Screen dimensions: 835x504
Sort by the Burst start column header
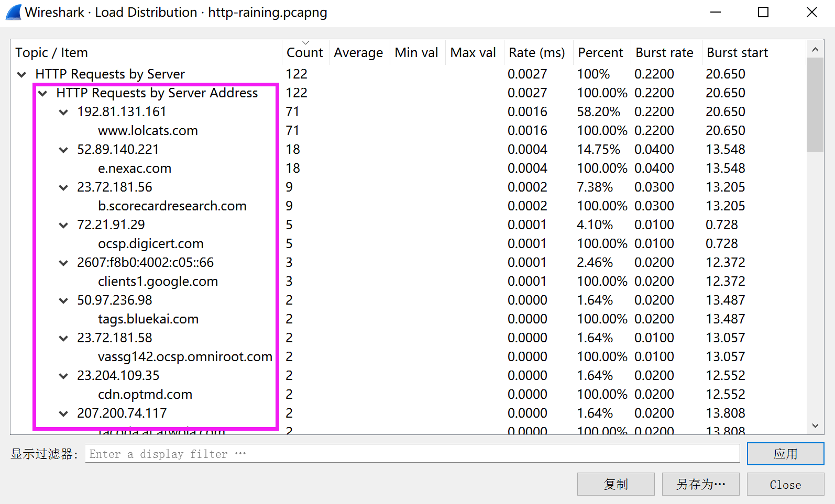coord(754,52)
